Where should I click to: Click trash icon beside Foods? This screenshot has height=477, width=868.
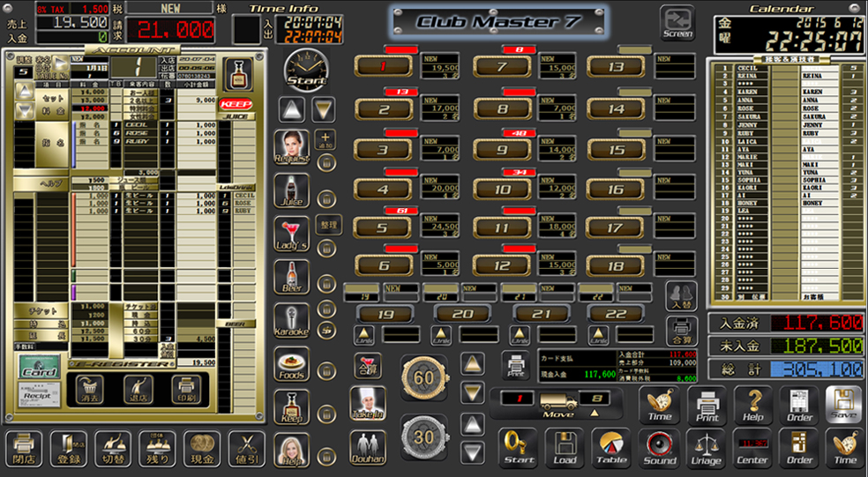(x=327, y=370)
